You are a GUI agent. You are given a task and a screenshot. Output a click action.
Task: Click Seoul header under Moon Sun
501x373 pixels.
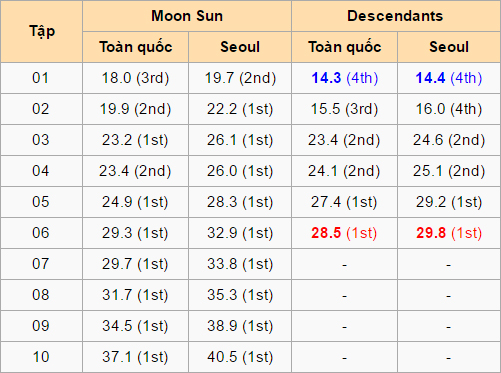coord(240,47)
